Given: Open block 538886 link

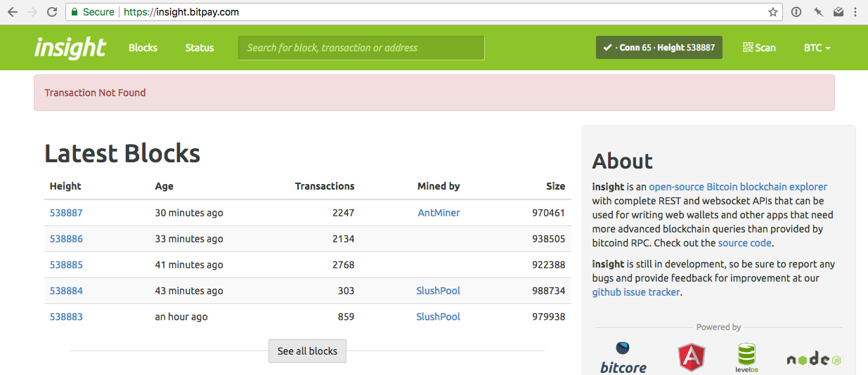Looking at the screenshot, I should tap(66, 239).
